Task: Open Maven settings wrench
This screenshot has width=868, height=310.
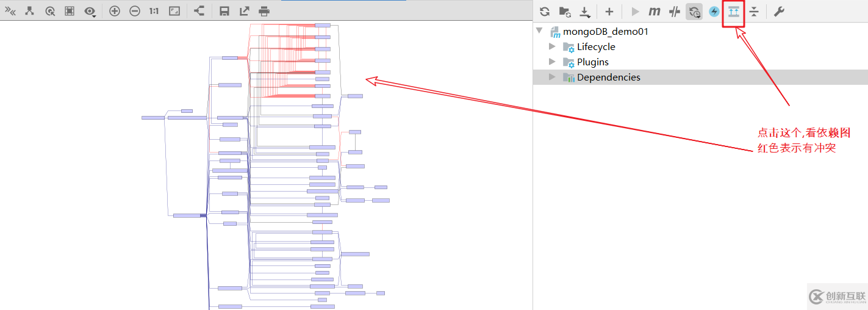Action: (779, 12)
